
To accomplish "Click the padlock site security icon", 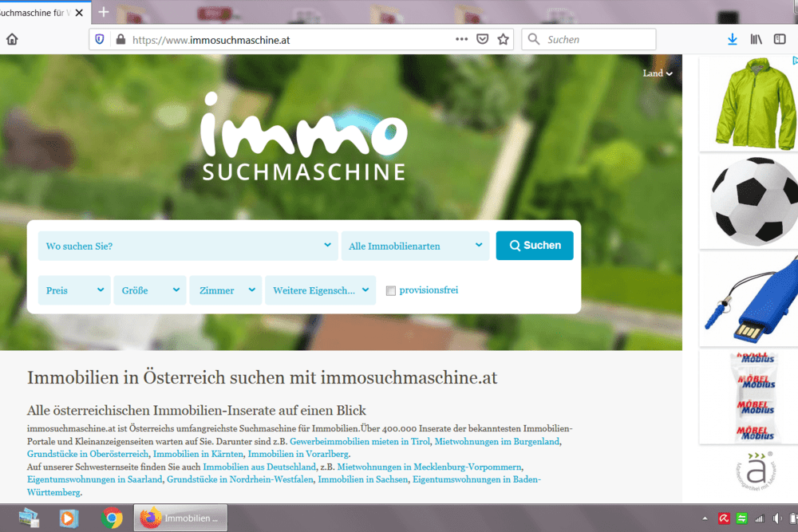I will [120, 39].
